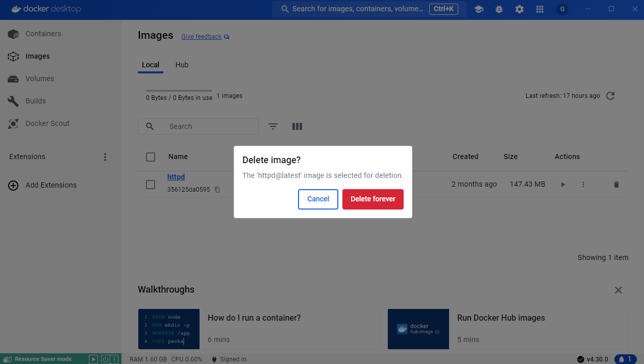Click the Created column header

465,157
